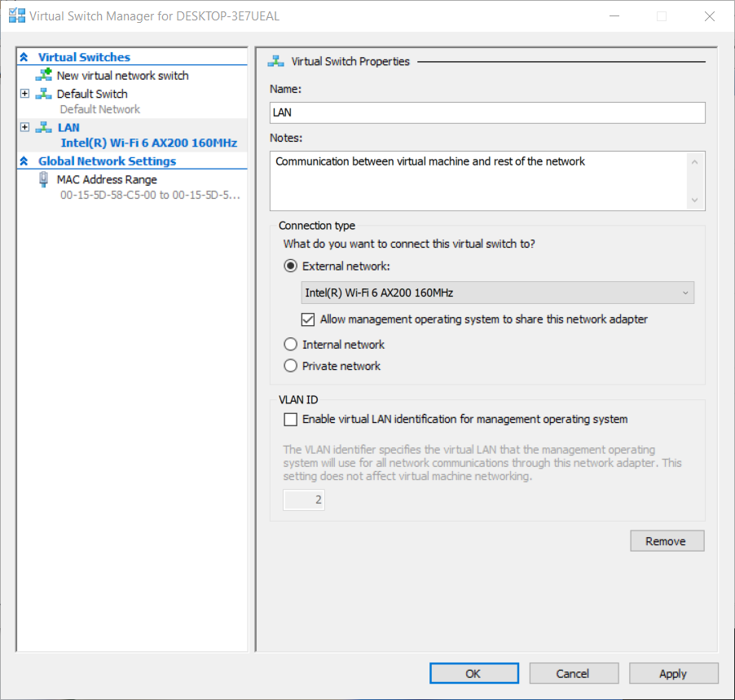Collapse the Virtual Switches section chevron

24,57
